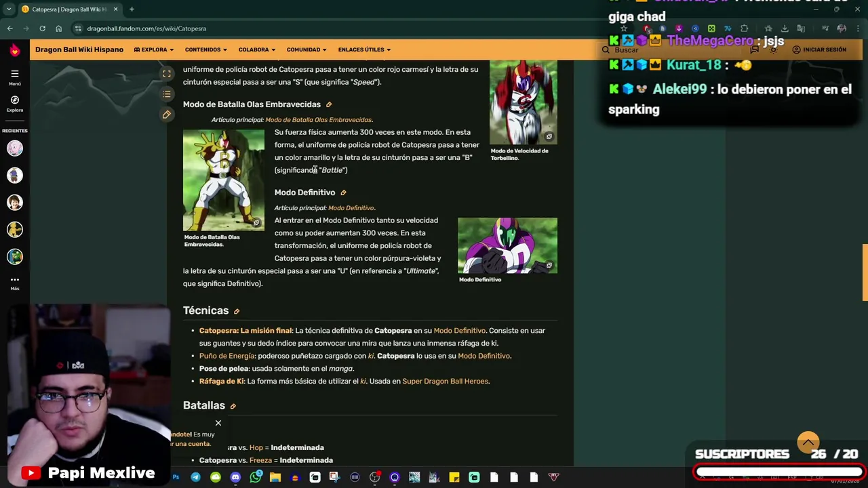
Task: Click Dragon Ball Wiki Hispano title
Action: click(79, 49)
